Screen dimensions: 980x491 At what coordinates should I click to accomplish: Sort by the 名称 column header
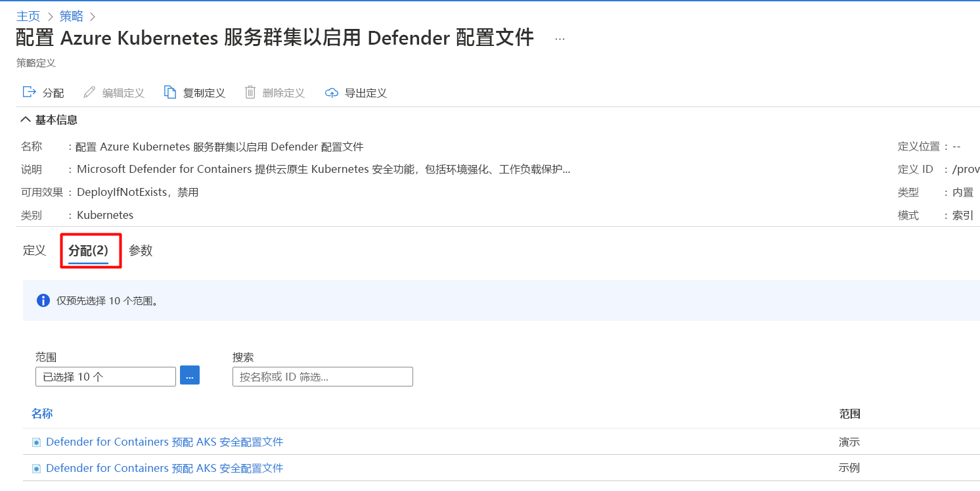click(42, 413)
